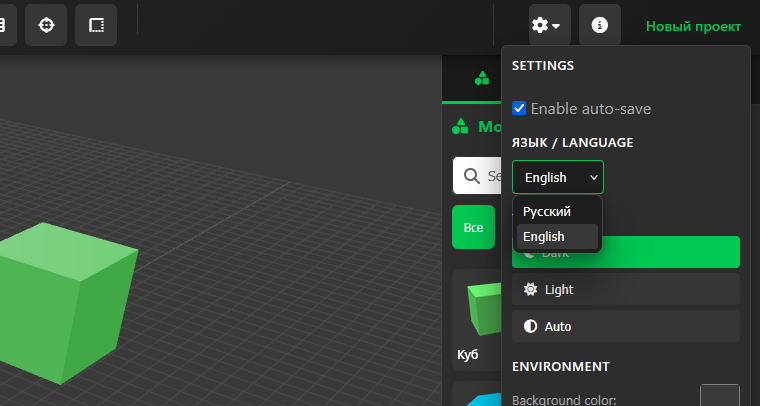Viewport: 760px width, 406px height.
Task: Click the Все filter button
Action: pos(473,227)
